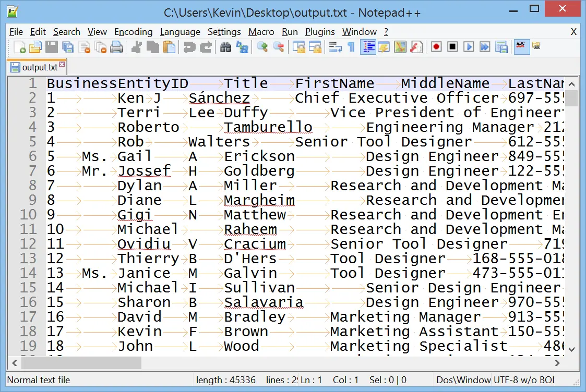Screen dimensions: 586x392
Task: Click 'Normal text file' in the status bar
Action: (39, 380)
